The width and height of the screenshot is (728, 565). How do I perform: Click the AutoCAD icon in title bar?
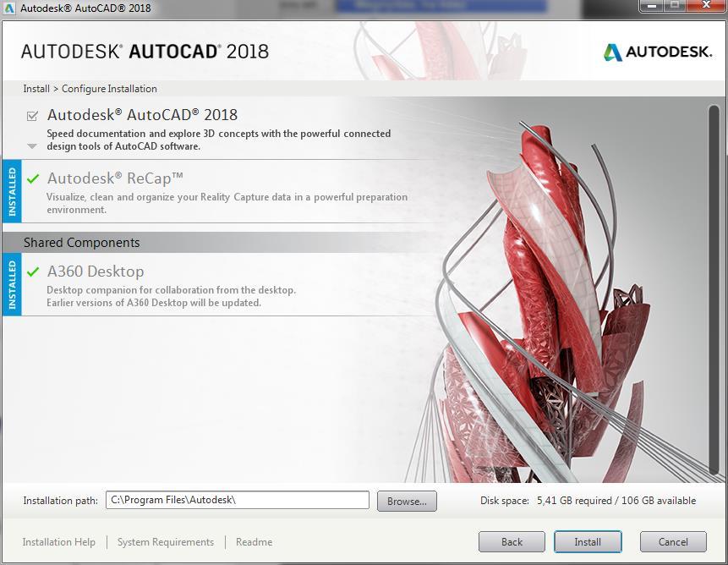pos(9,8)
